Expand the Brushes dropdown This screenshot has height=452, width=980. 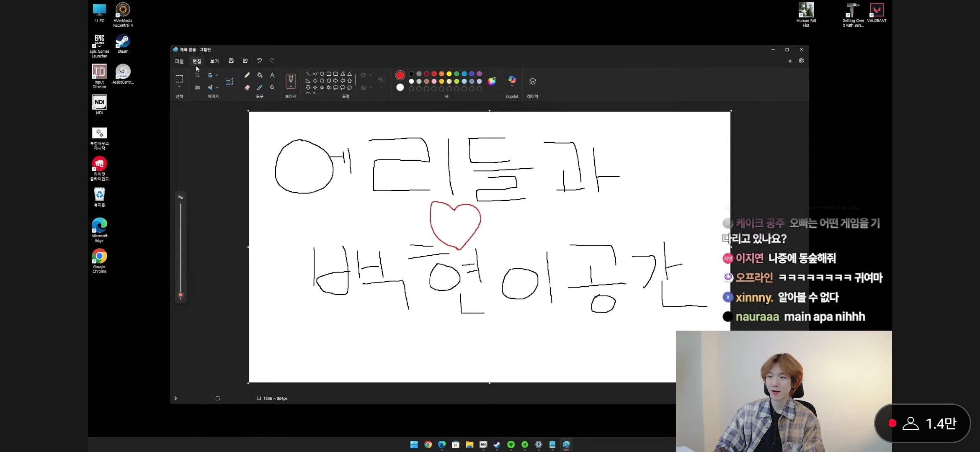(x=291, y=87)
